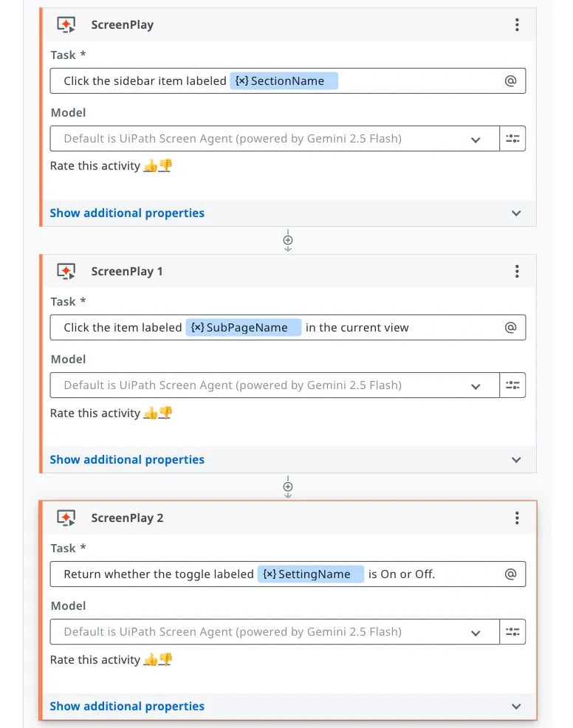Open the Model dropdown of the first ScreenPlay
The image size is (573, 728).
275,138
